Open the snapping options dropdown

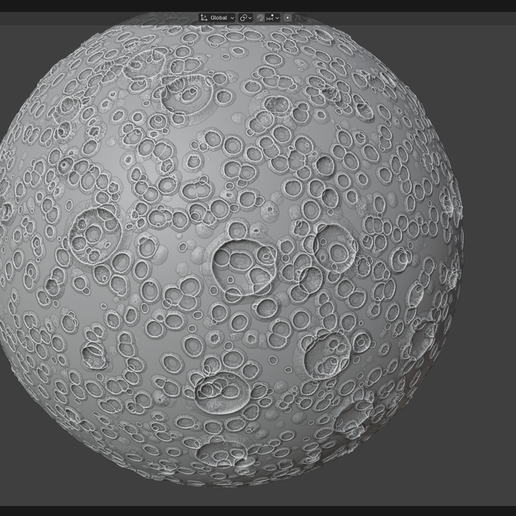click(x=272, y=18)
